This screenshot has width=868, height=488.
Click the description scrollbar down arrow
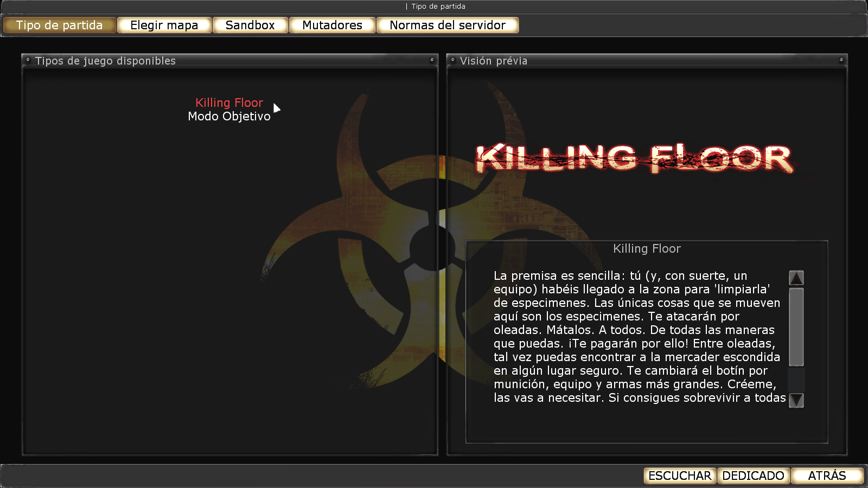796,400
